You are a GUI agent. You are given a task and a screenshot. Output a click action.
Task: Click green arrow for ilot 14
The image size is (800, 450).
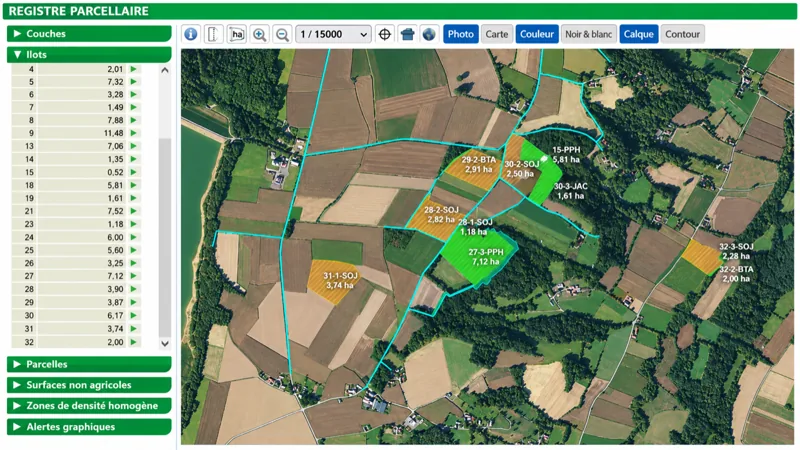tap(134, 159)
